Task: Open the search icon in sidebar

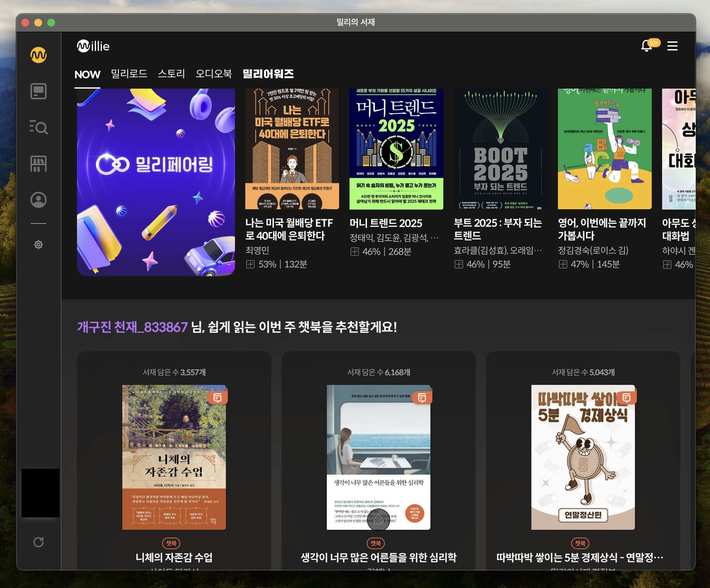Action: tap(39, 127)
